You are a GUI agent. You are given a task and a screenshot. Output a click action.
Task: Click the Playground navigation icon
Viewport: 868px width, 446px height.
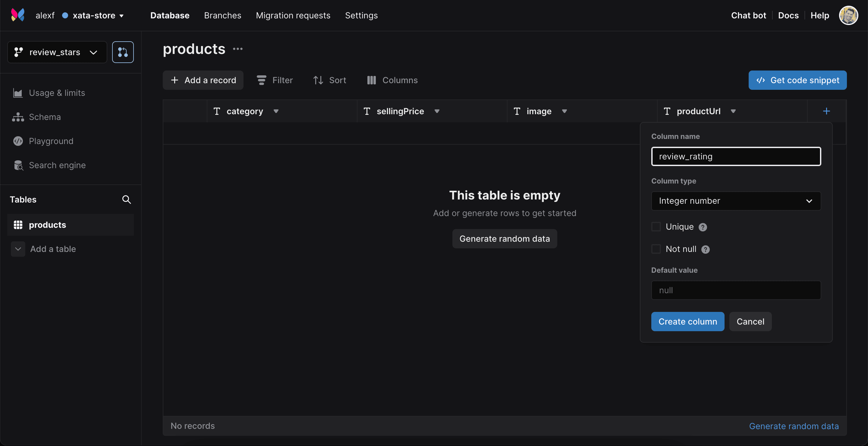[18, 141]
